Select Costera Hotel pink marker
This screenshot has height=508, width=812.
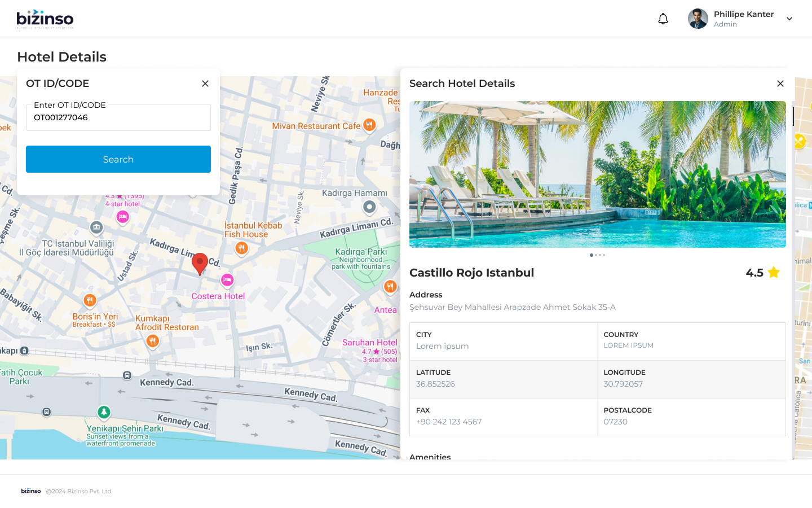[x=227, y=280]
